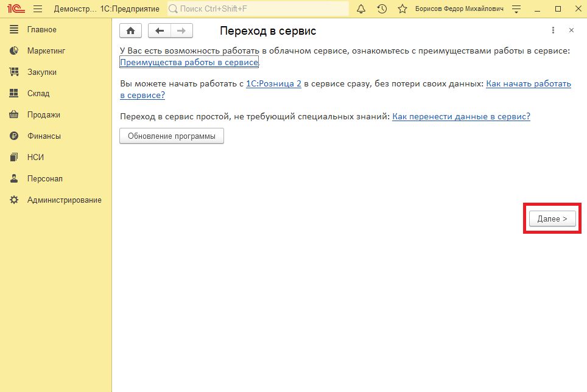The height and width of the screenshot is (392, 587).
Task: Click the Демонстр... 1С:Предприятие window title
Action: coord(107,9)
